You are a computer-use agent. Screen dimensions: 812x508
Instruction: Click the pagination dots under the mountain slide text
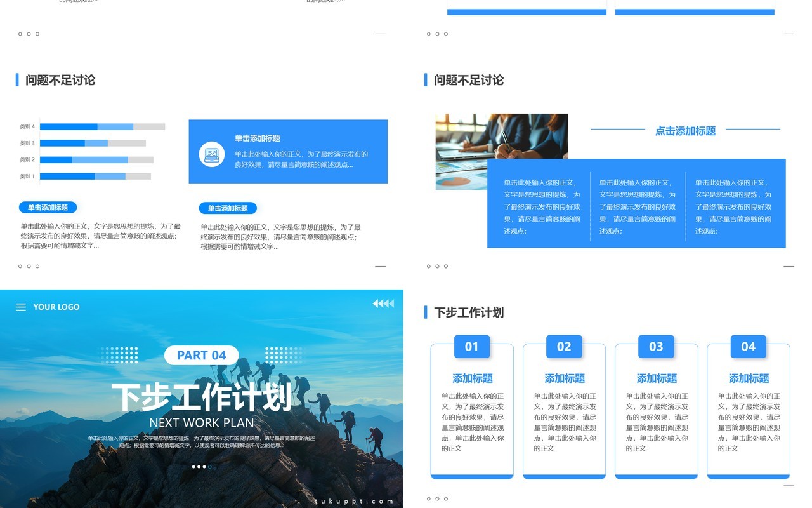[202, 467]
